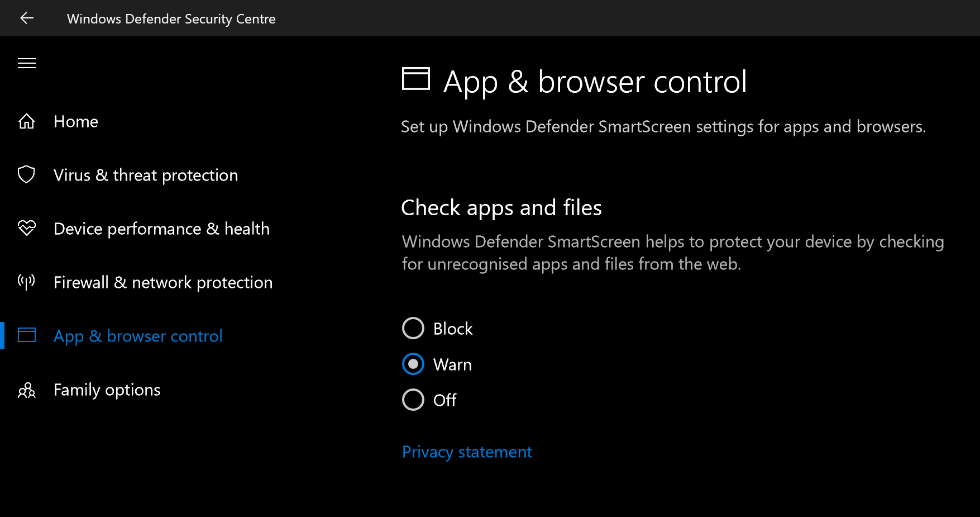Click the App & browser control window icon in sidebar
Image resolution: width=980 pixels, height=517 pixels.
(x=27, y=335)
